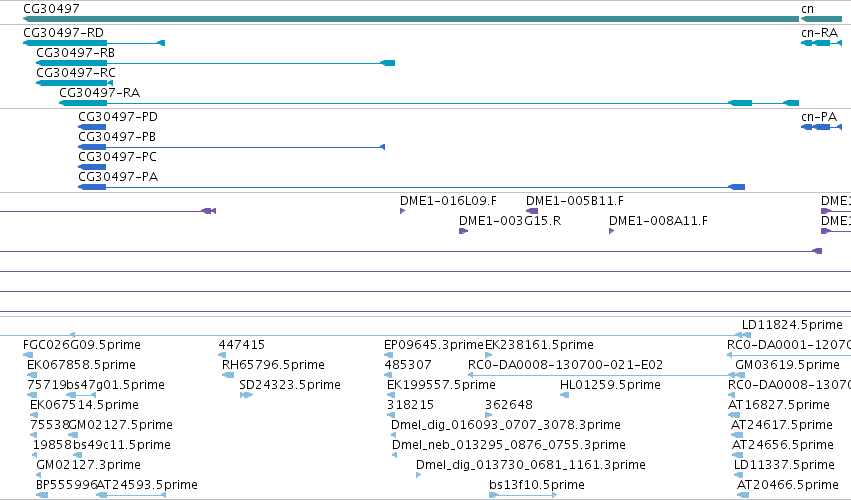Image resolution: width=851 pixels, height=500 pixels.
Task: Click the DME1-016L09.F feature label
Action: coord(448,201)
